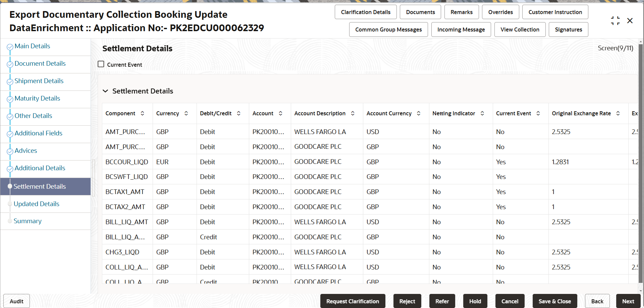This screenshot has height=308, width=644.
Task: Open the Documents panel
Action: click(x=420, y=12)
